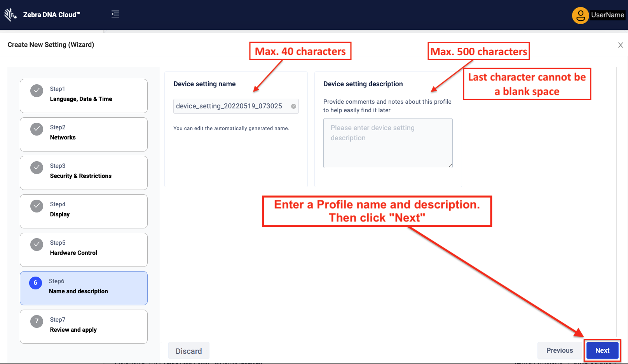This screenshot has height=364, width=628.
Task: Collapse the sidebar with the hamburger menu icon
Action: [x=115, y=14]
